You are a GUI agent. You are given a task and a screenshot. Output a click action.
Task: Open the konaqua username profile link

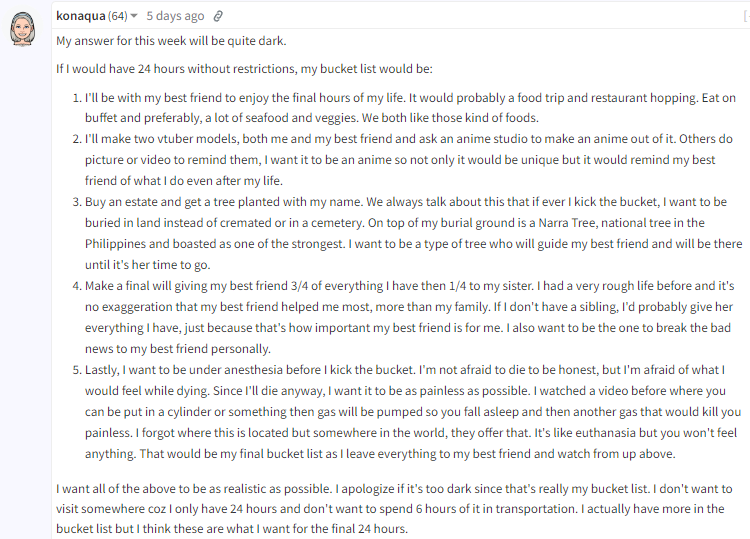[80, 16]
